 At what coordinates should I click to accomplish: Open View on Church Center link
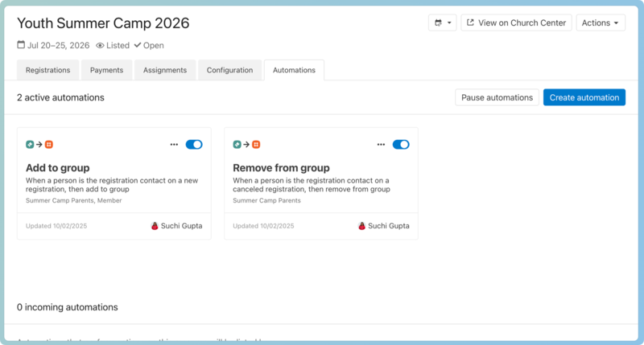(x=516, y=23)
